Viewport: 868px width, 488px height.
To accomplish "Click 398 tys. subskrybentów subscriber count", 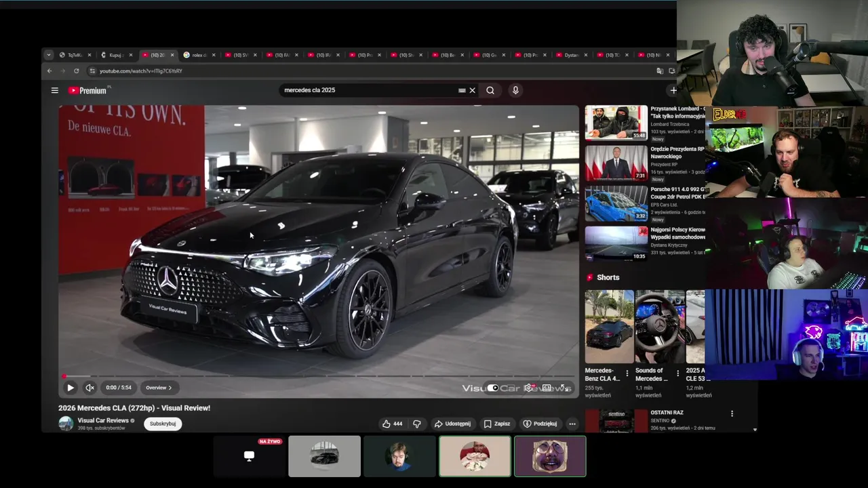I will tap(101, 428).
